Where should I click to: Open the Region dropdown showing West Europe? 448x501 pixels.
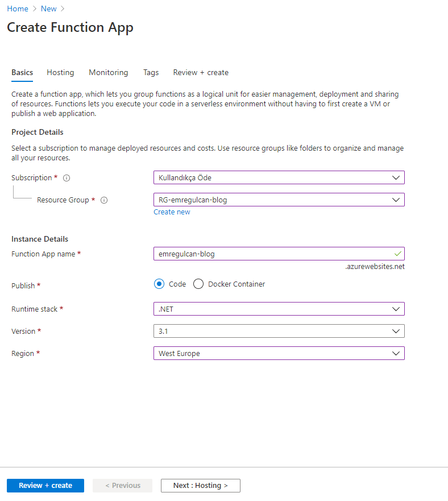[x=279, y=353]
